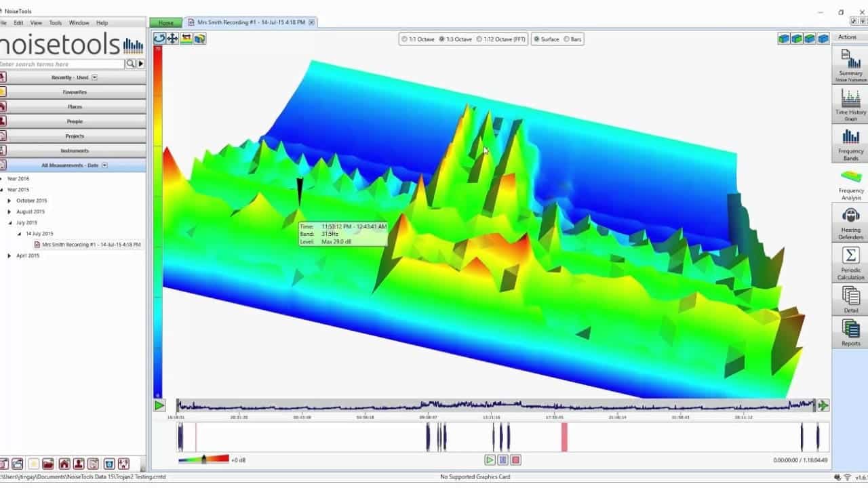The image size is (868, 488).
Task: Open the People panel section
Action: pos(73,121)
